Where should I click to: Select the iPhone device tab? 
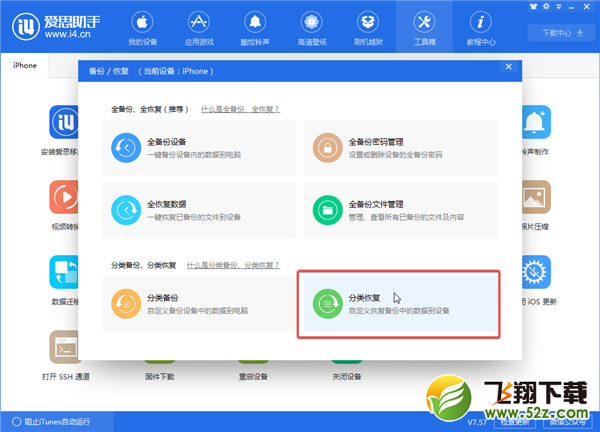click(x=25, y=65)
